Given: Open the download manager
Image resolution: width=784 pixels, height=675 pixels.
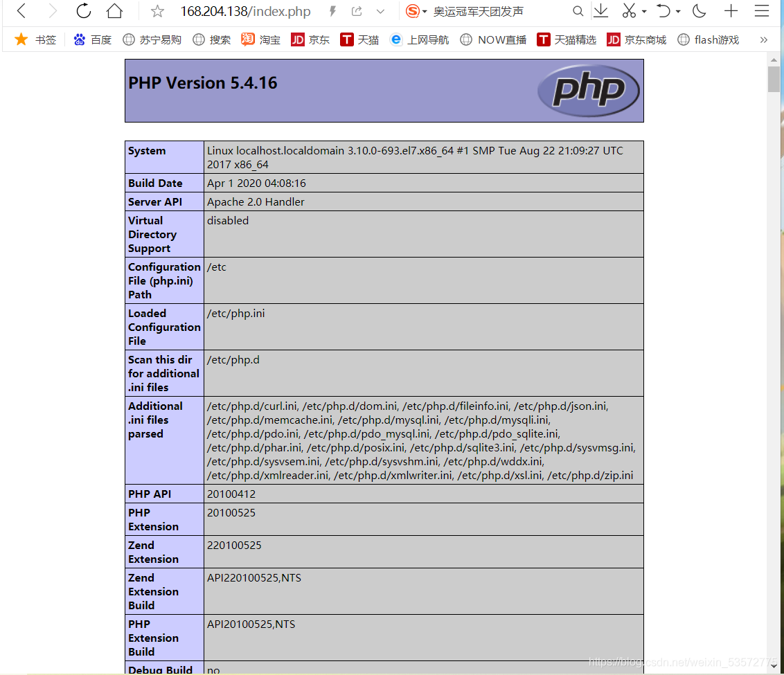Looking at the screenshot, I should tap(600, 11).
